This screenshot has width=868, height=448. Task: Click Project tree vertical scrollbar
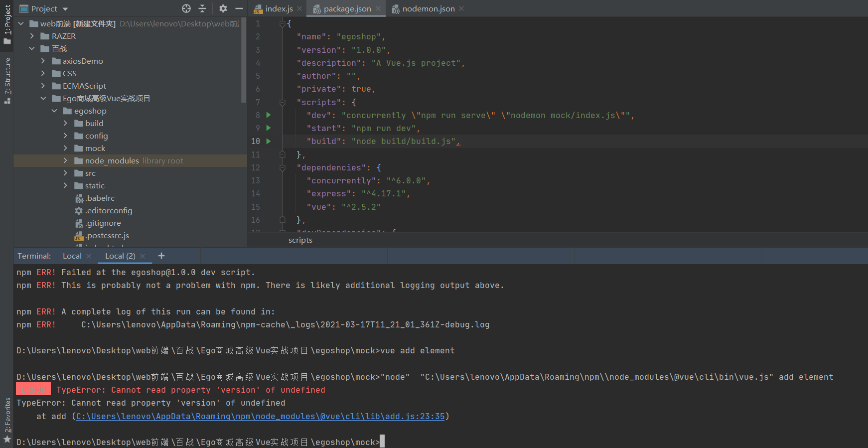(244, 60)
